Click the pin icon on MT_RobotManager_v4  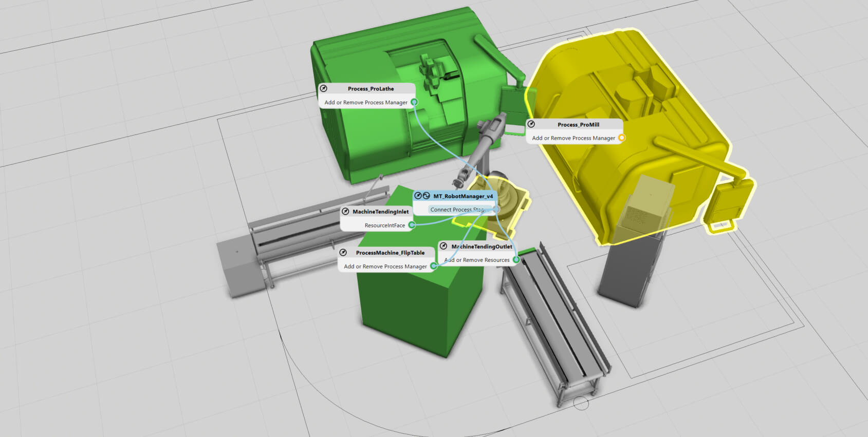pyautogui.click(x=418, y=196)
